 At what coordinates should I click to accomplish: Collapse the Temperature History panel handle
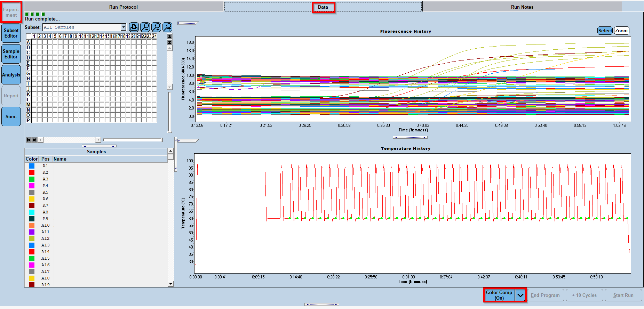click(x=188, y=141)
